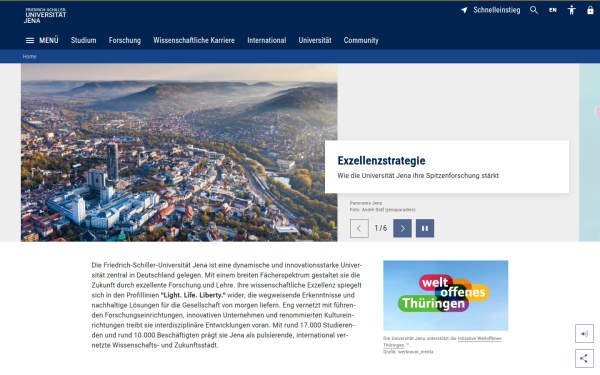Screen dimensions: 600x375
Task: Click the Friedrich-Schiller-Universität Jena logo
Action: tap(45, 15)
